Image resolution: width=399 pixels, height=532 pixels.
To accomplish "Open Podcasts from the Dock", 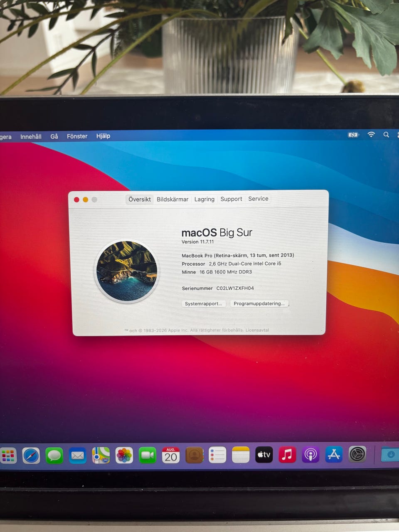I will (x=310, y=454).
